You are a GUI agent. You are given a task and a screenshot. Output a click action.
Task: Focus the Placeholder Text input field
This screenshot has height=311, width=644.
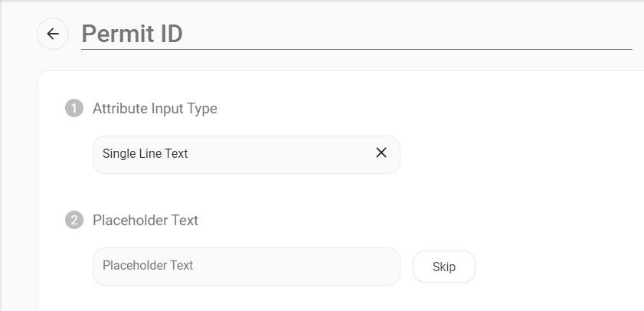tap(246, 267)
